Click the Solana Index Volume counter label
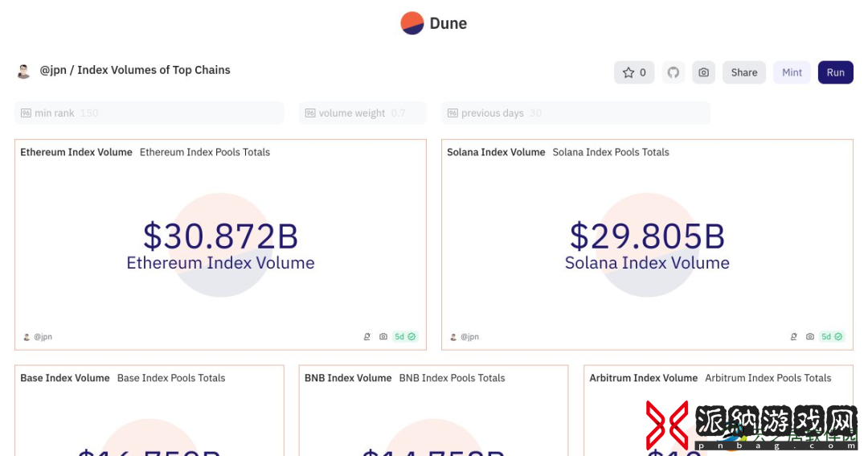Viewport: 868px width, 456px height. pos(647,263)
